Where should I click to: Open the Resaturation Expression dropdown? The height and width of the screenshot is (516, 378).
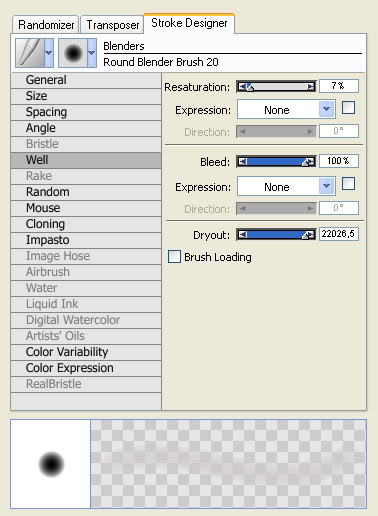tap(286, 109)
